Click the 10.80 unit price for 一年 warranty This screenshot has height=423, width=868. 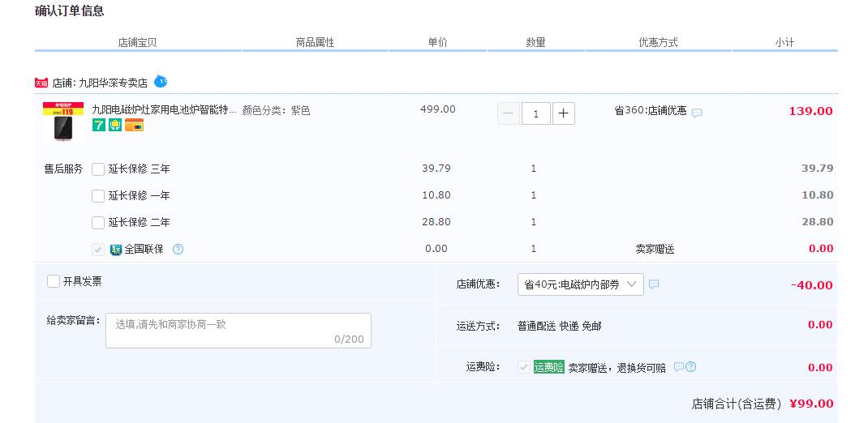[436, 194]
